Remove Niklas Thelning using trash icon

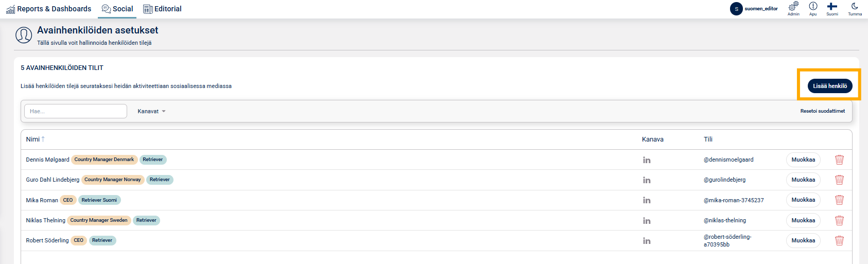839,220
